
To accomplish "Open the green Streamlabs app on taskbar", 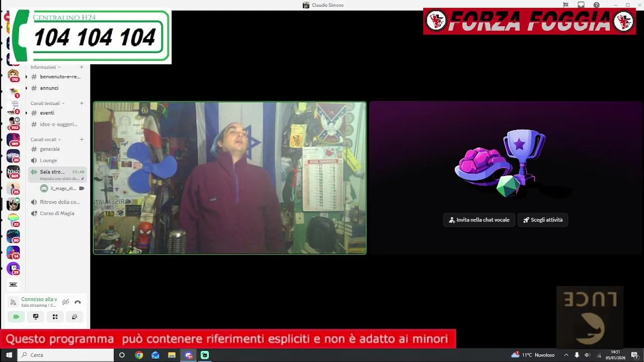I will [205, 355].
